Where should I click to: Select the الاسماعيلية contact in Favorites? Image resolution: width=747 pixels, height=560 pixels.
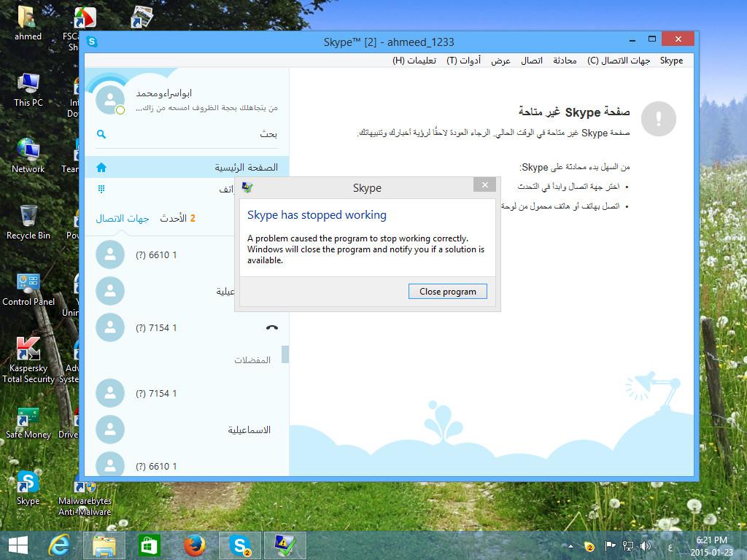click(x=187, y=429)
